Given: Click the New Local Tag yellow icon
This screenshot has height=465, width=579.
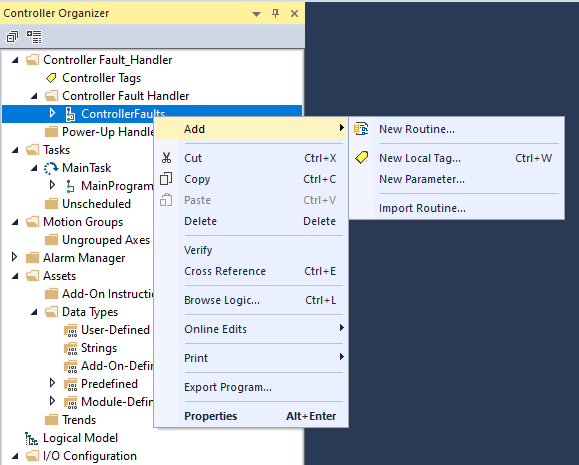Looking at the screenshot, I should click(x=362, y=158).
